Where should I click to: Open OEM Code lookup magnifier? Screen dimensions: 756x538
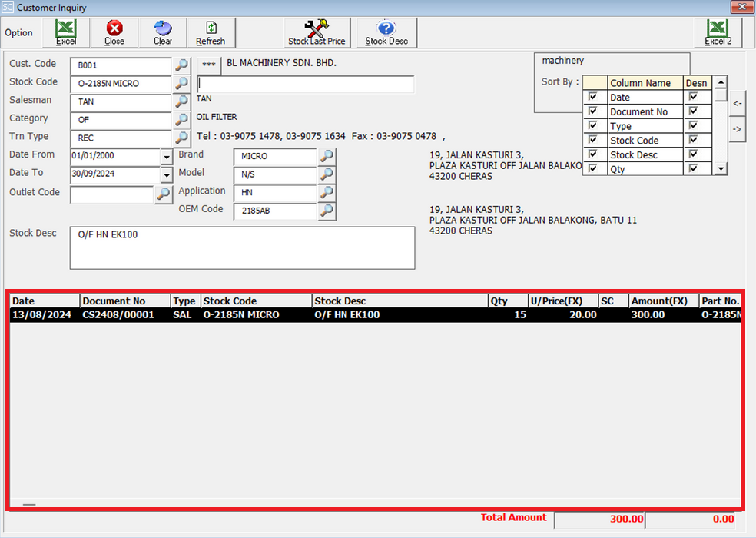(x=327, y=211)
